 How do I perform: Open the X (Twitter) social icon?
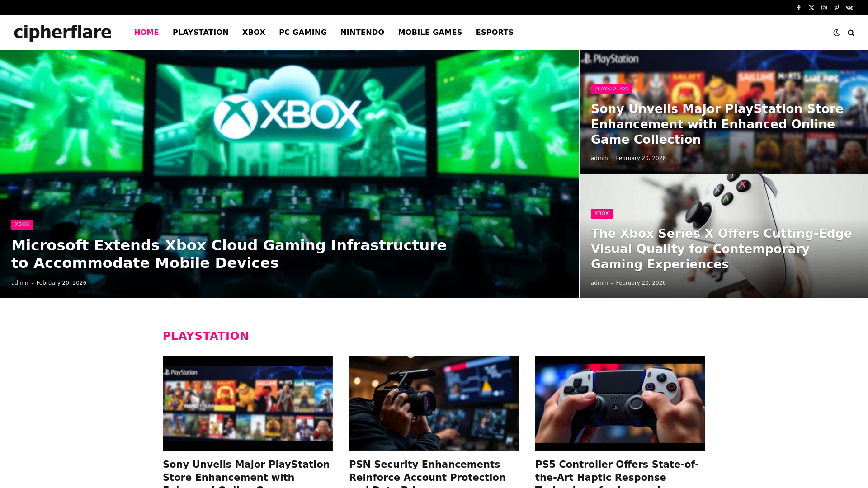tap(811, 8)
